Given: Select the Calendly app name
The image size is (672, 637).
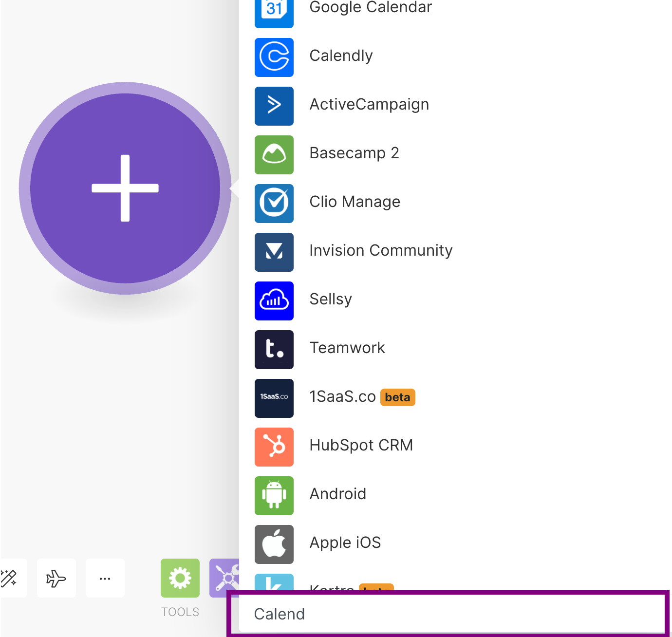Looking at the screenshot, I should pos(341,56).
